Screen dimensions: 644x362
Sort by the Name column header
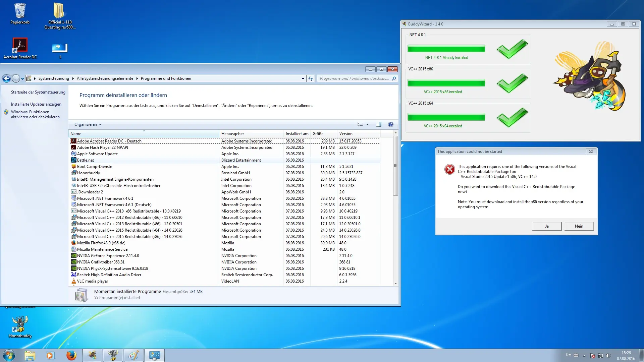click(x=144, y=133)
